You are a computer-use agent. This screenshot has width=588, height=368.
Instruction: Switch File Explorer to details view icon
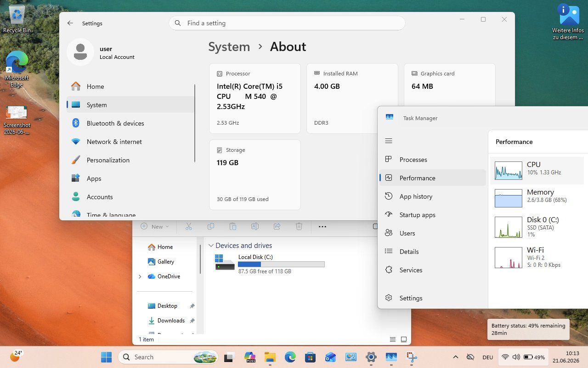coord(393,339)
